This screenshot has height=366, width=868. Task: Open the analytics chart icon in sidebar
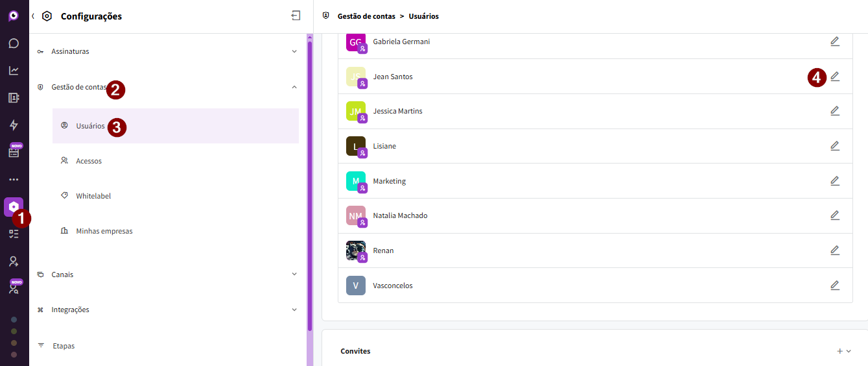point(14,71)
